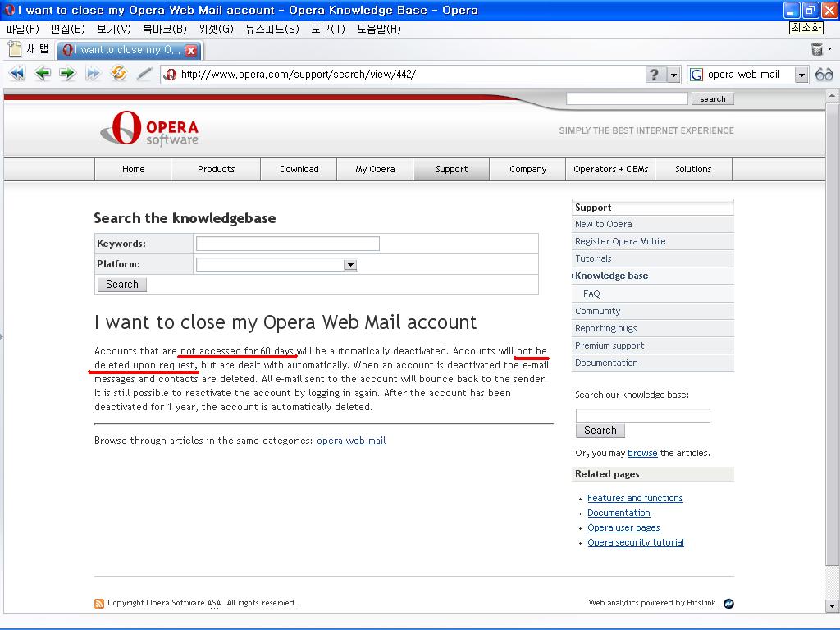The height and width of the screenshot is (630, 840).
Task: Reload the page with the Reload icon
Action: coord(118,73)
